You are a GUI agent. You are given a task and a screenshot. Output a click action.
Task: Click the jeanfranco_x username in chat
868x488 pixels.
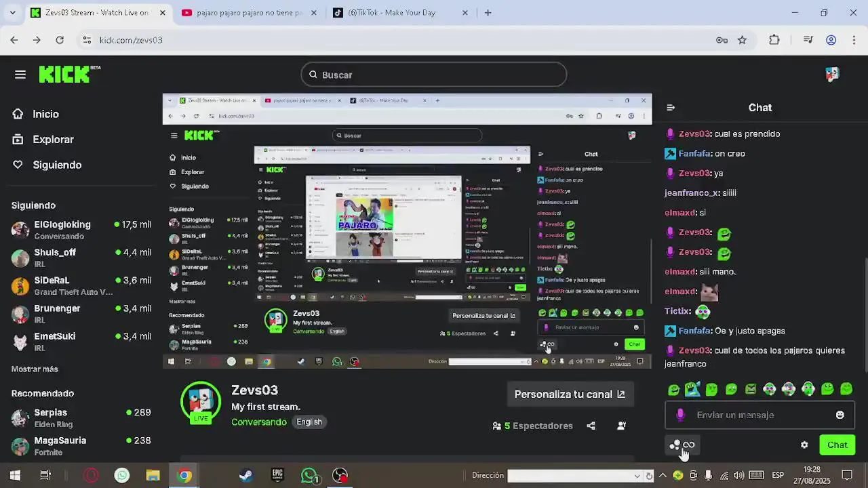point(692,192)
